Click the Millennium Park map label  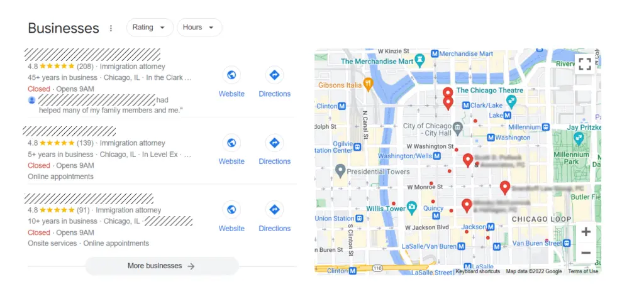tap(571, 159)
